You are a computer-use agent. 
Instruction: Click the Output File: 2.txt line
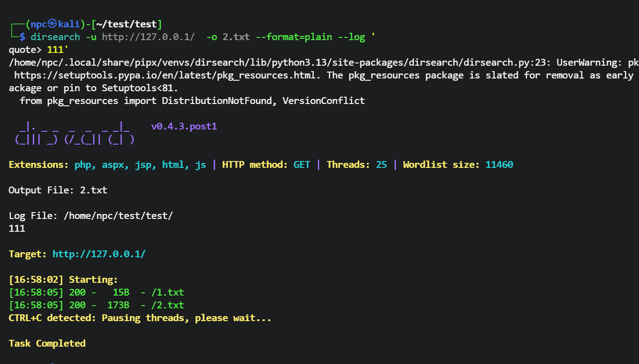point(58,190)
